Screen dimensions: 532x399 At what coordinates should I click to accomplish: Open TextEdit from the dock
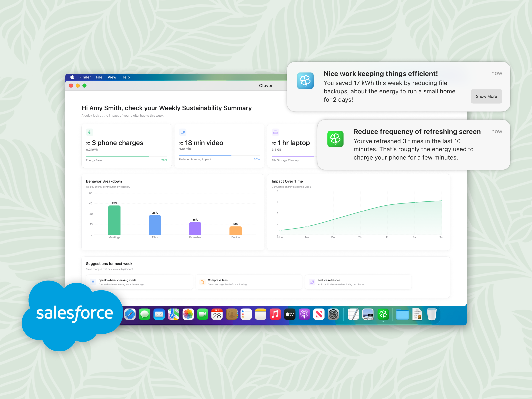(x=353, y=314)
